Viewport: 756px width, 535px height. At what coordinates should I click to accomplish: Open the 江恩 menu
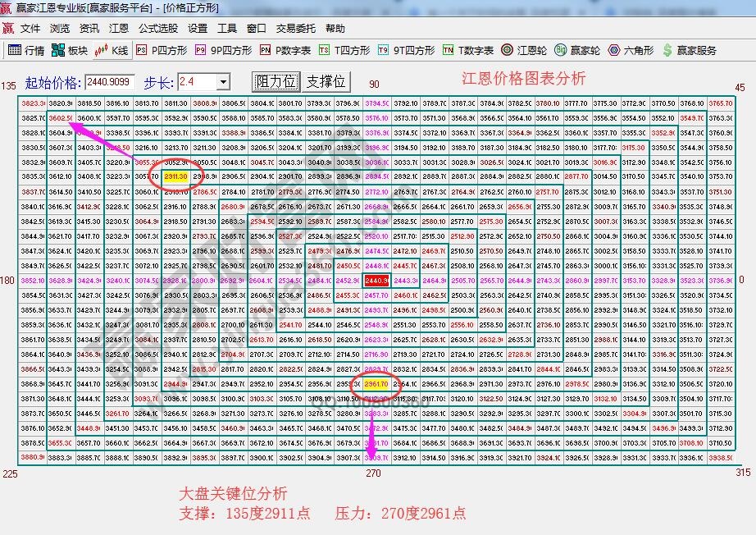120,28
